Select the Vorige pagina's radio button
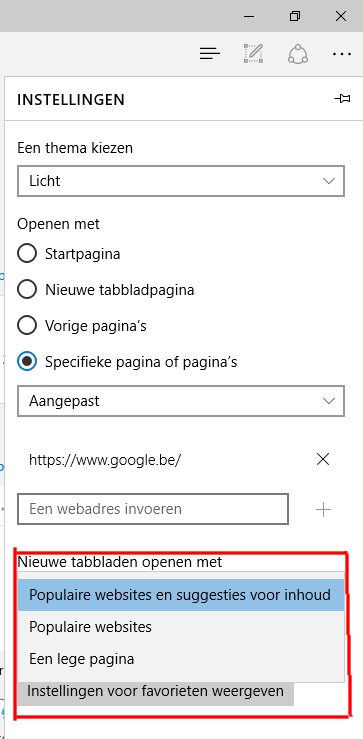This screenshot has height=739, width=363. pyautogui.click(x=27, y=325)
